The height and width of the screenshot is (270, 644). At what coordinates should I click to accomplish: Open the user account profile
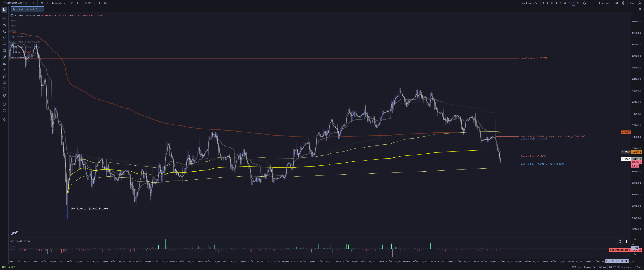pyautogui.click(x=640, y=3)
